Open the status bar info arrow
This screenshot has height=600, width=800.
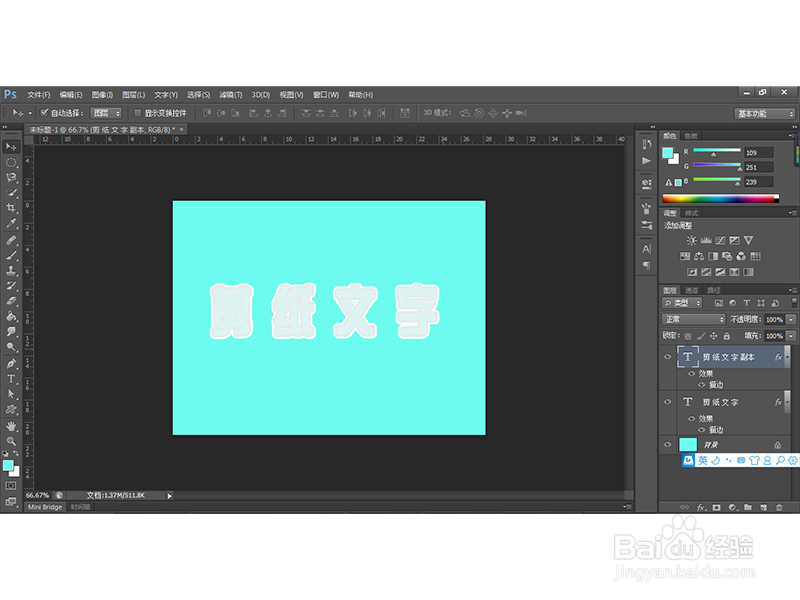(x=169, y=495)
